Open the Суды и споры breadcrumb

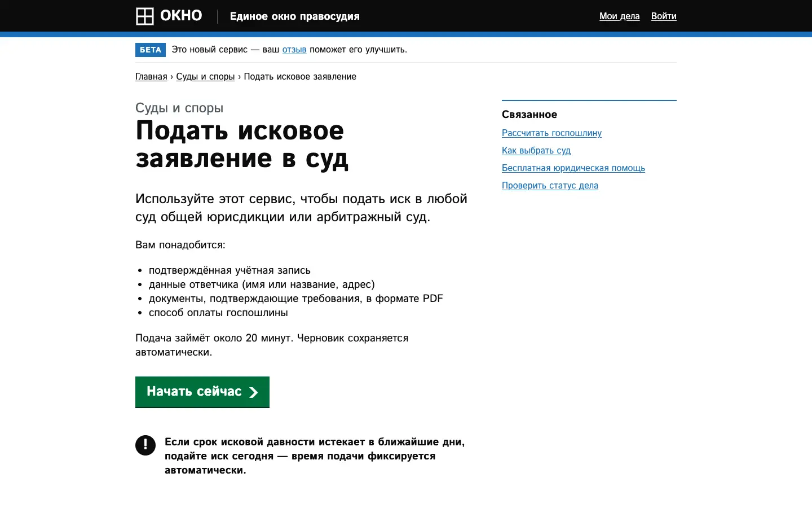click(x=205, y=77)
